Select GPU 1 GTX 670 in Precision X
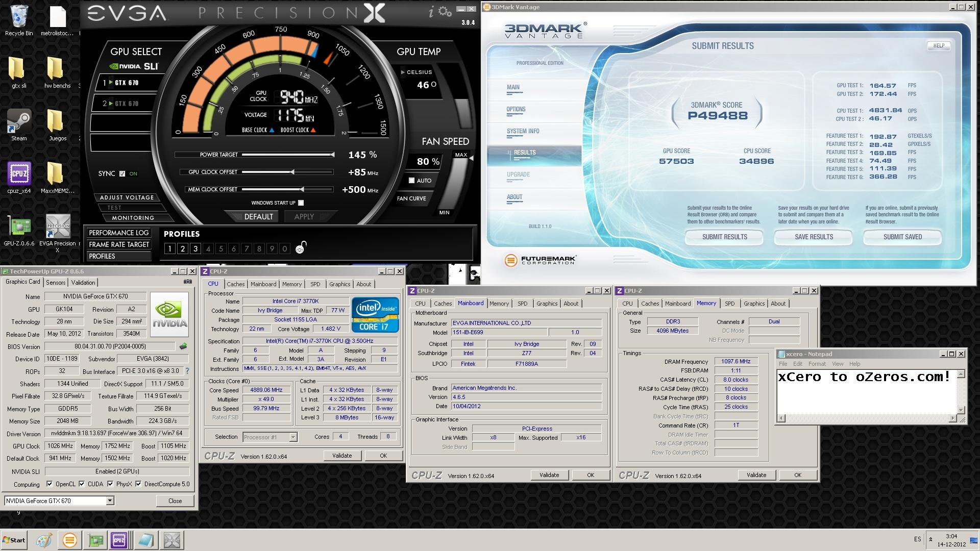Viewport: 980px width, 551px height. [127, 83]
